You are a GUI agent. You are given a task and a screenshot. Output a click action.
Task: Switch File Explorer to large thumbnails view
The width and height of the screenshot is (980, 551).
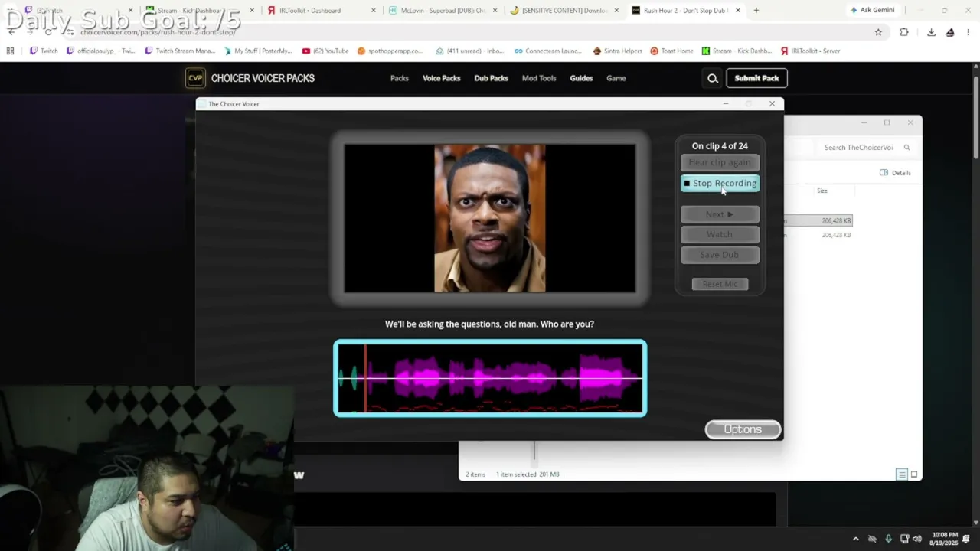coord(914,474)
